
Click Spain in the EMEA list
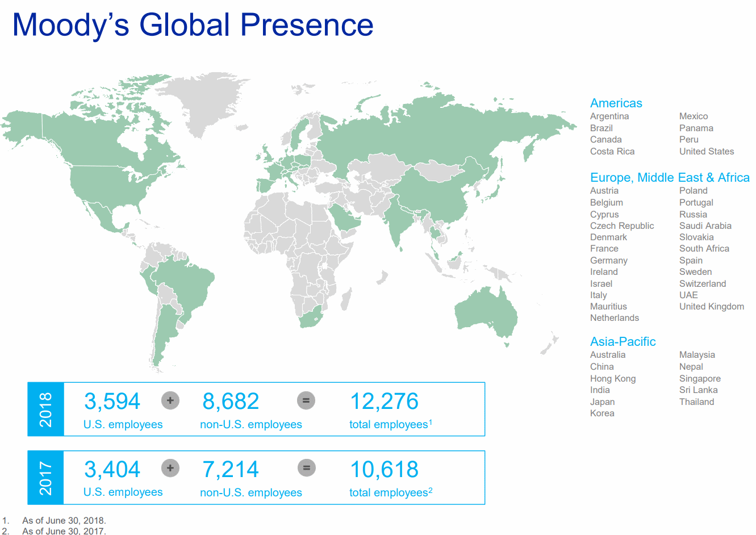click(x=691, y=261)
